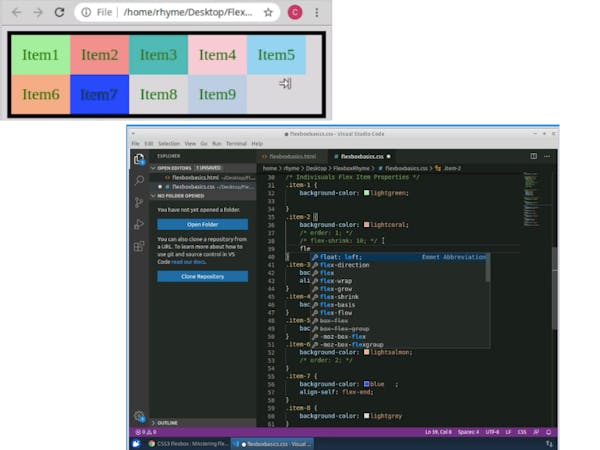
Task: Click the network icon in the system tray
Action: (549, 444)
